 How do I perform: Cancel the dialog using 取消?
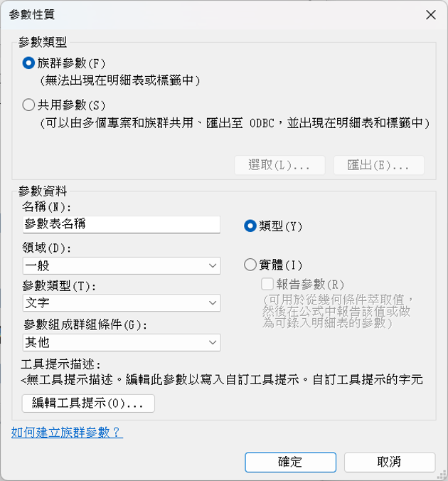(x=389, y=461)
